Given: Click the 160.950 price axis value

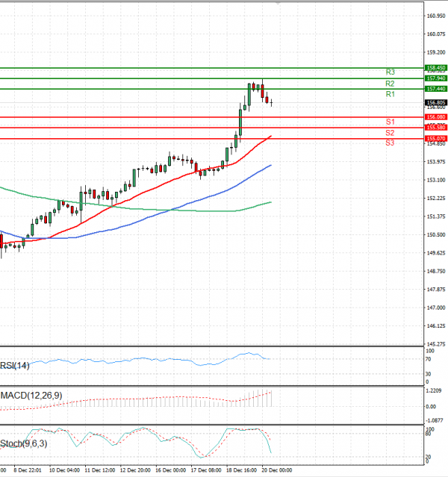Looking at the screenshot, I should click(x=436, y=16).
